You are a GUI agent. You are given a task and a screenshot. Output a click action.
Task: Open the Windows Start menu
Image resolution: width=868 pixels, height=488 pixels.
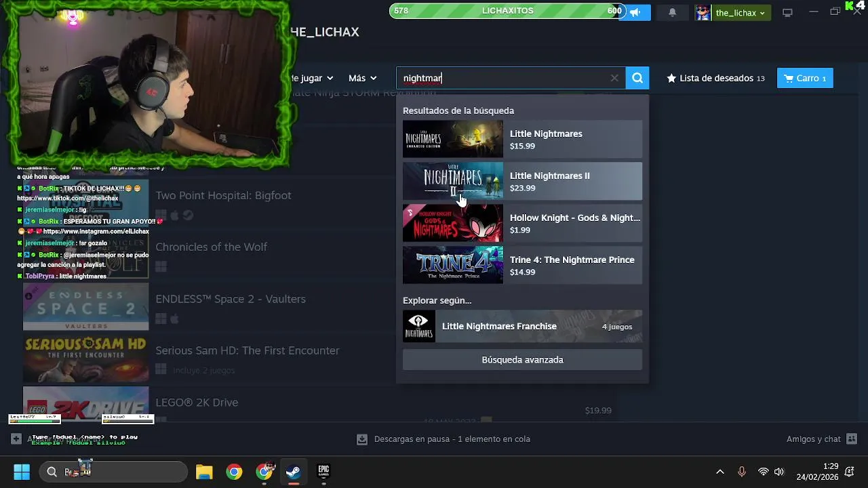click(22, 472)
